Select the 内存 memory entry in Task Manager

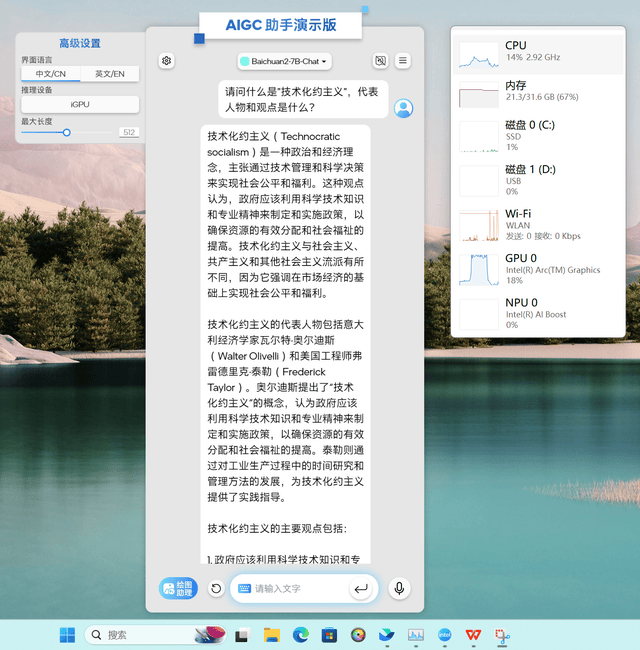pos(538,94)
